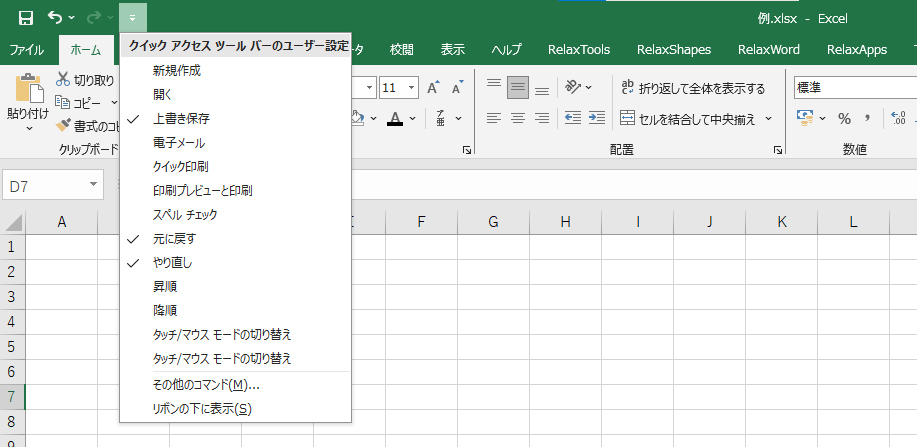The width and height of the screenshot is (917, 447).
Task: Switch to the 校閲 ribbon tab
Action: tap(402, 50)
